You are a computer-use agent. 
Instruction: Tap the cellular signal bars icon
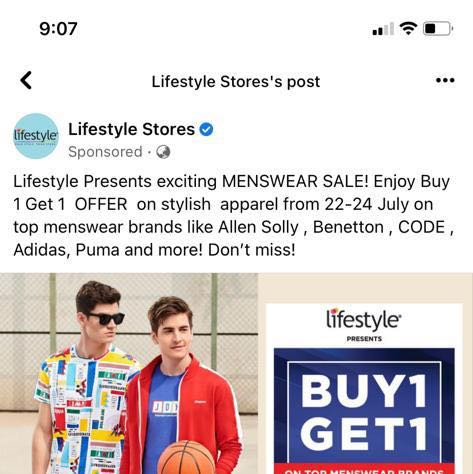(x=383, y=29)
